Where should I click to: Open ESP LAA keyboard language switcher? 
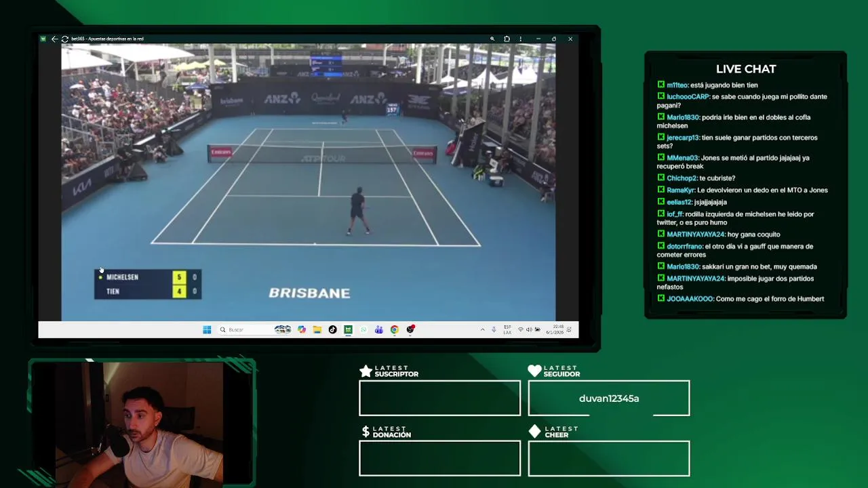507,329
